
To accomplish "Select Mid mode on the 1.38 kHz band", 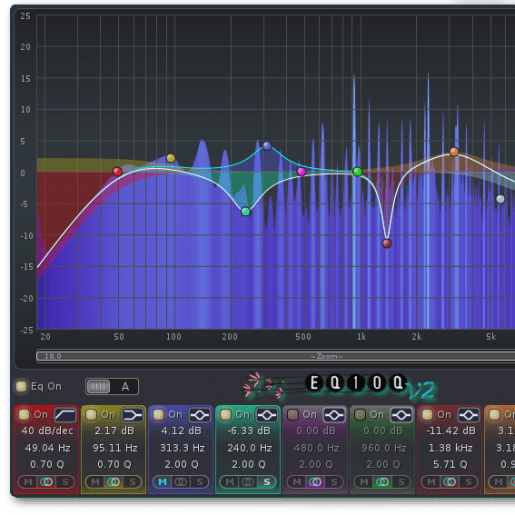I will tap(431, 482).
